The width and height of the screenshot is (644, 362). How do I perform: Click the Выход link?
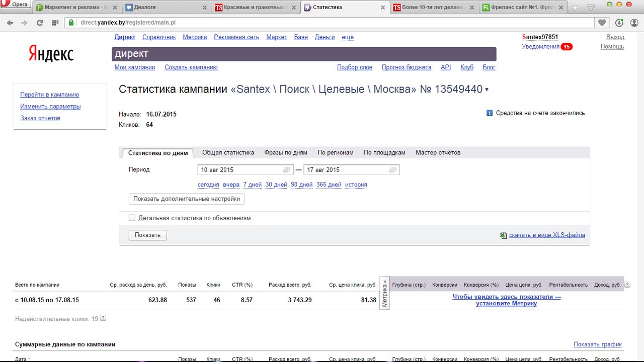coord(615,37)
